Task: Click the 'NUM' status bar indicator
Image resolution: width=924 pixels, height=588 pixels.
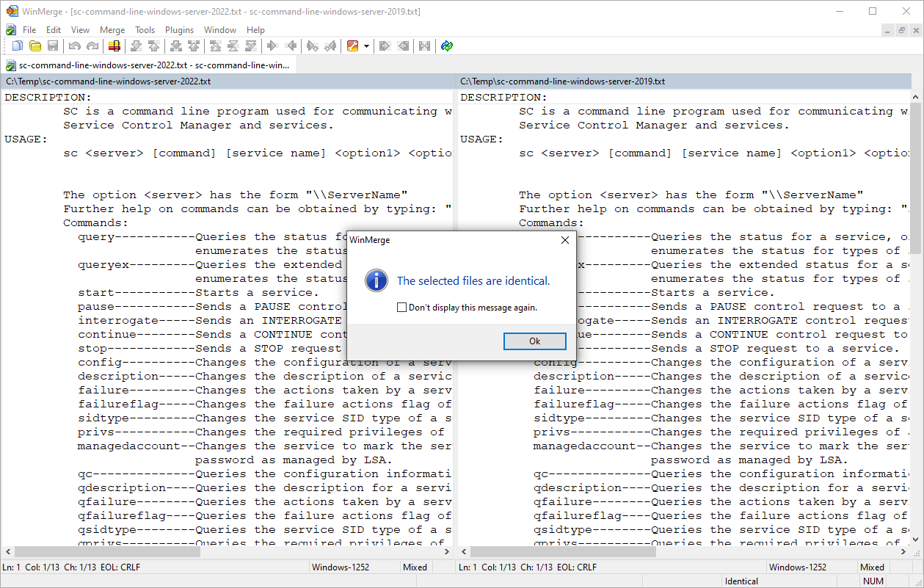Action: 873,581
